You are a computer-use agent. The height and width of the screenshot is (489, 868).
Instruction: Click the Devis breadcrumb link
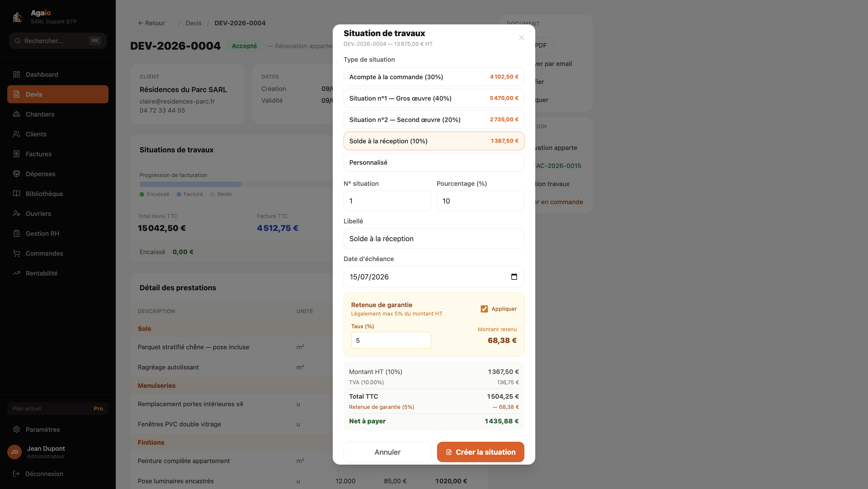click(x=193, y=23)
